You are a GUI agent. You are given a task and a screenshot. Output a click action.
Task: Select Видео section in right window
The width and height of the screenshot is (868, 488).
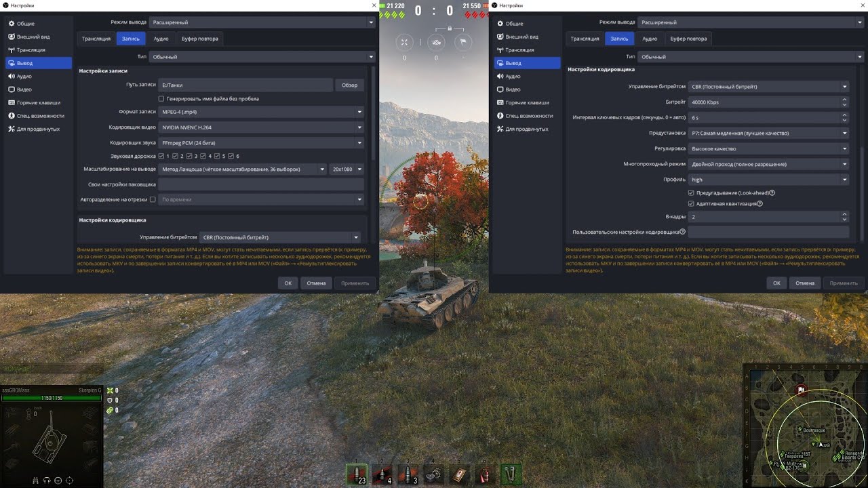[x=528, y=89]
